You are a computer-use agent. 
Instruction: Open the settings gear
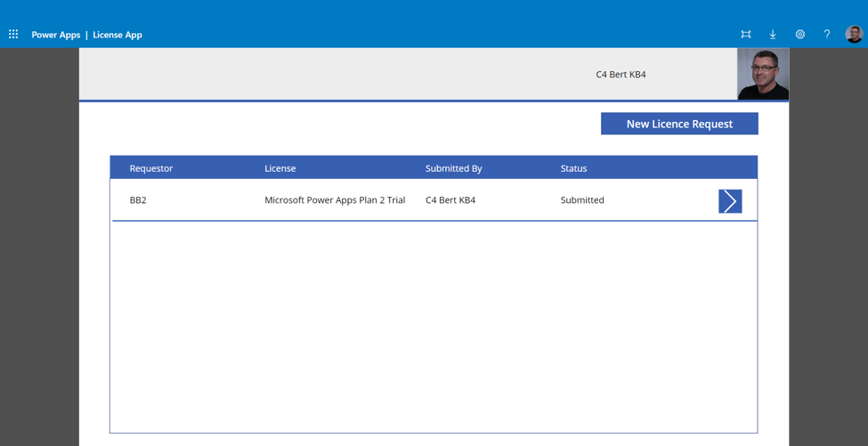click(x=799, y=35)
